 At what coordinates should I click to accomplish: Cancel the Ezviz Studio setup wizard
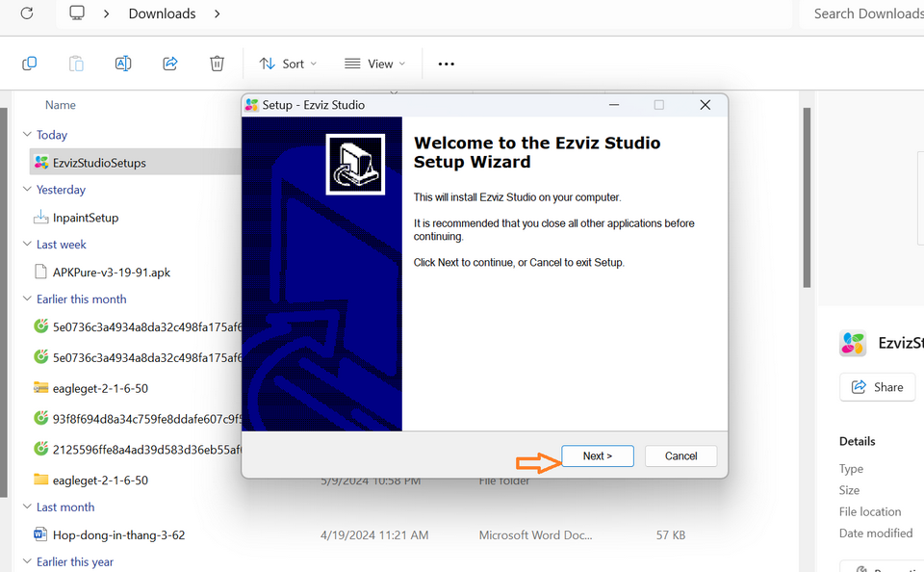(x=680, y=455)
